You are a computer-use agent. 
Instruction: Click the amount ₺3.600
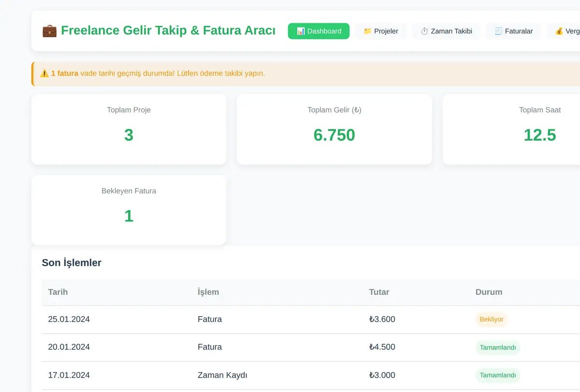click(382, 319)
